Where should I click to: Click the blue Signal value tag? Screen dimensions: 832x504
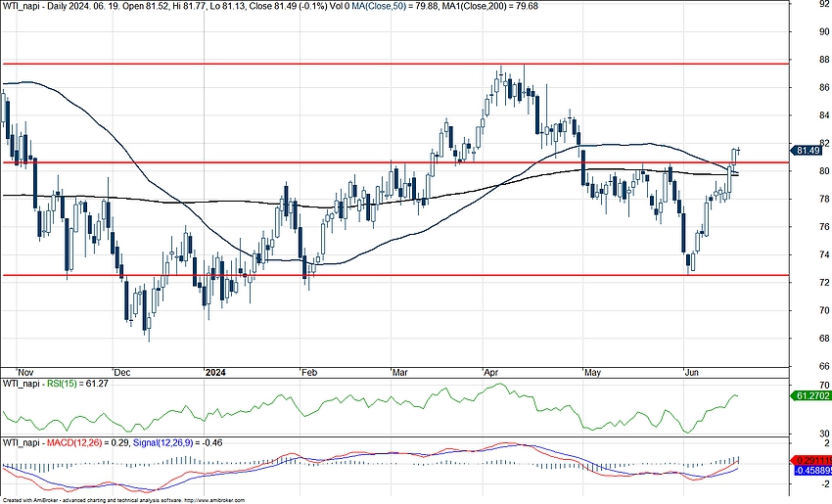tap(811, 470)
